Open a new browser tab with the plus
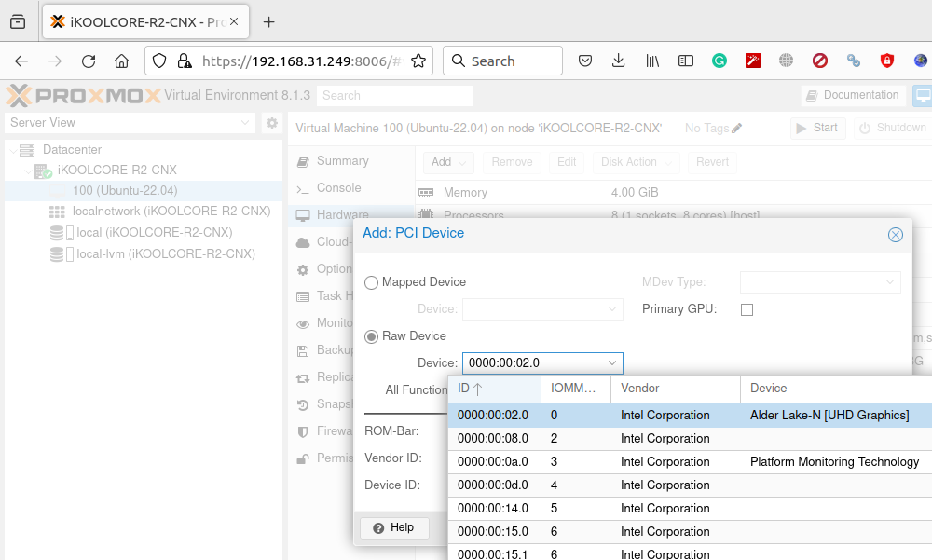 coord(268,22)
